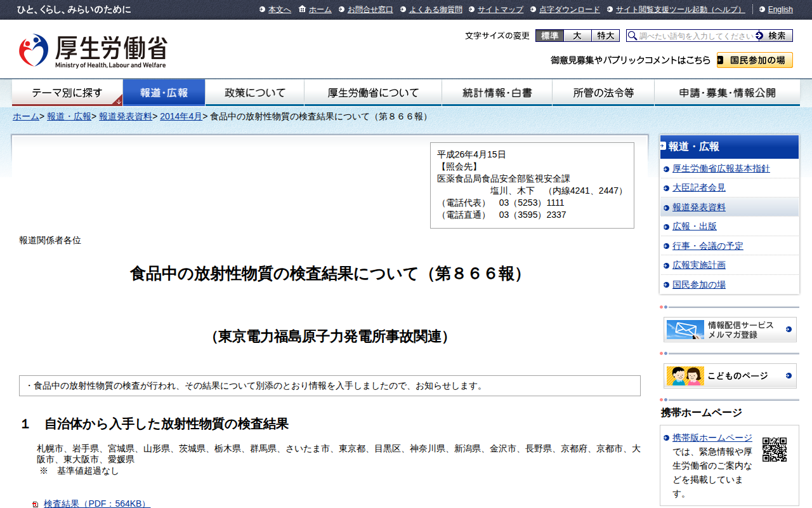Image resolution: width=812 pixels, height=508 pixels.
Task: Set font size to 特大
Action: (605, 36)
